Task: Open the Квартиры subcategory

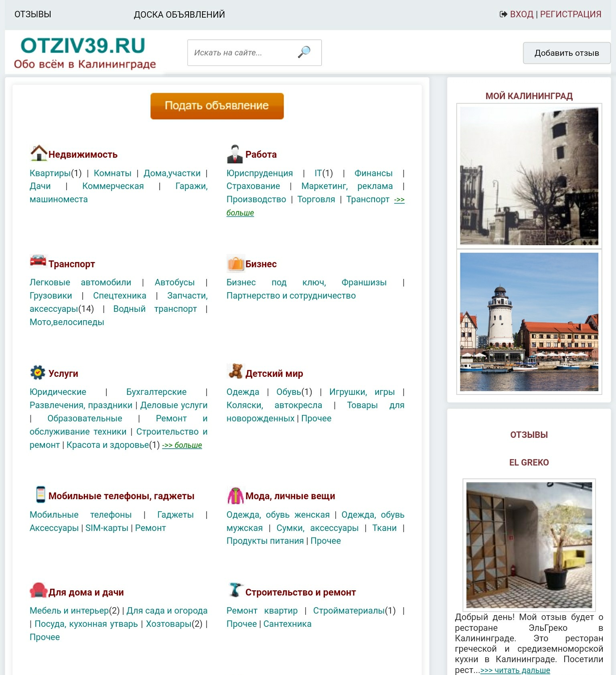Action: point(50,173)
